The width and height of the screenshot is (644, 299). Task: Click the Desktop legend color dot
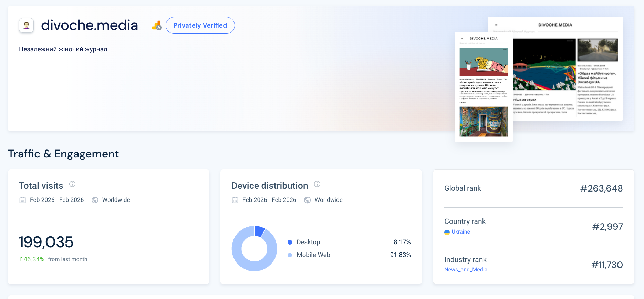290,242
